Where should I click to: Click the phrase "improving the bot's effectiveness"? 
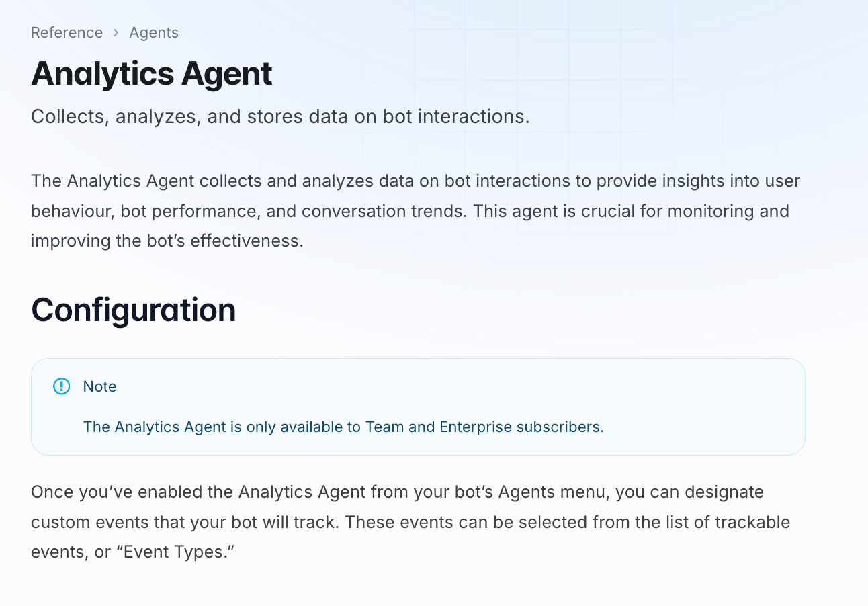pyautogui.click(x=167, y=241)
